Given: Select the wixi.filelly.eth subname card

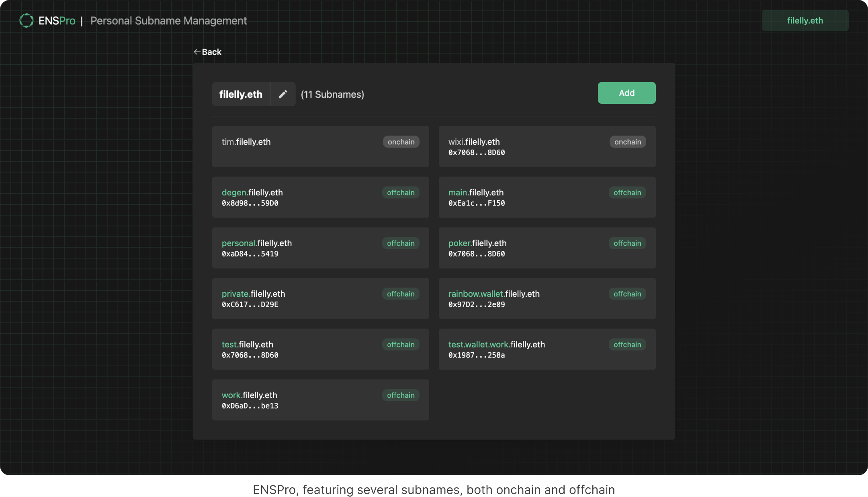Looking at the screenshot, I should [x=547, y=147].
